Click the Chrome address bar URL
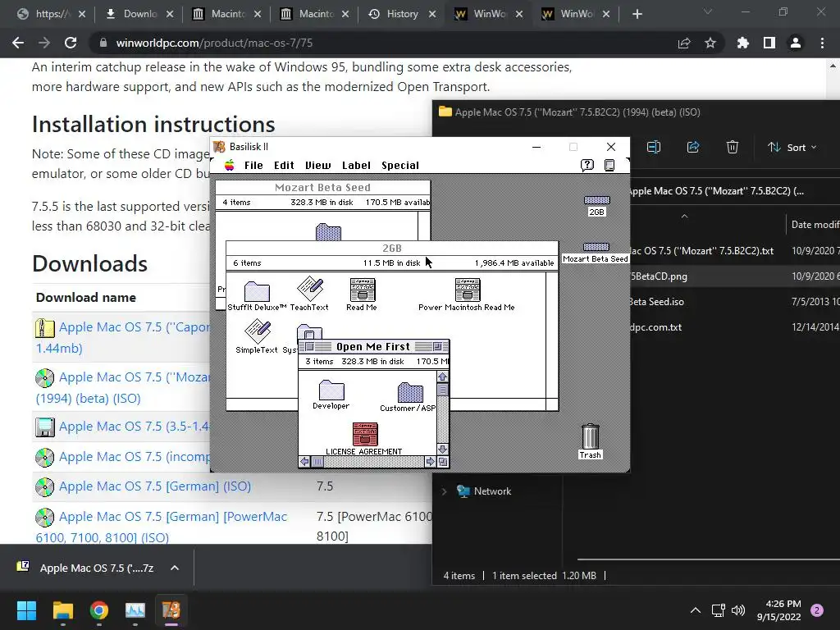Image resolution: width=840 pixels, height=630 pixels. [214, 43]
